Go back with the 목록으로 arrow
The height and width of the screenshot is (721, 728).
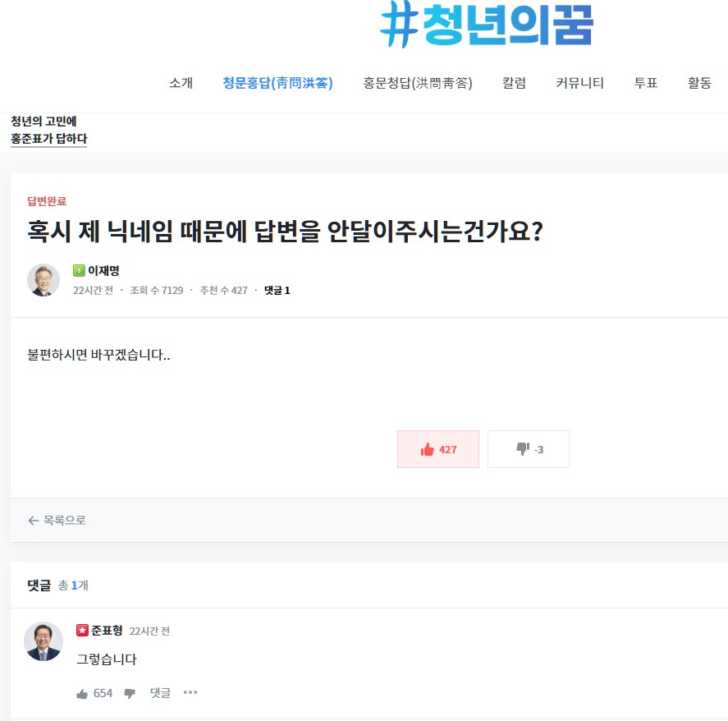57,520
